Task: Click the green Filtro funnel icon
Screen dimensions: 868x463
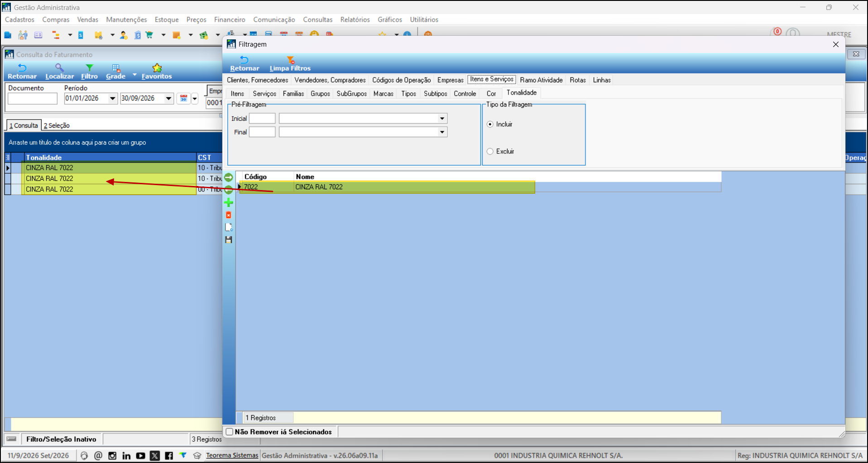Action: [90, 68]
